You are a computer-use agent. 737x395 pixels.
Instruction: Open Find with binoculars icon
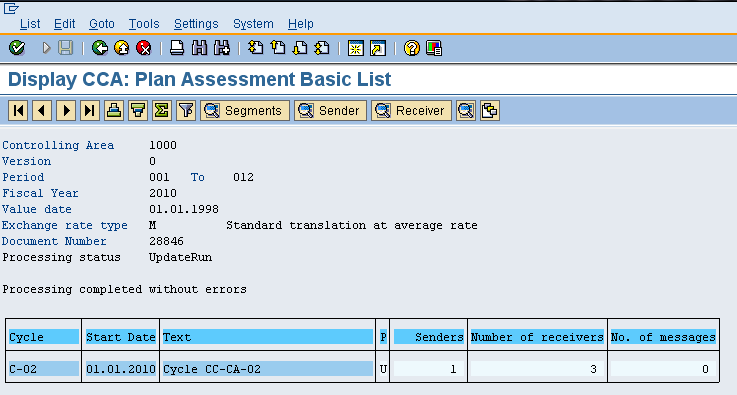[x=199, y=48]
